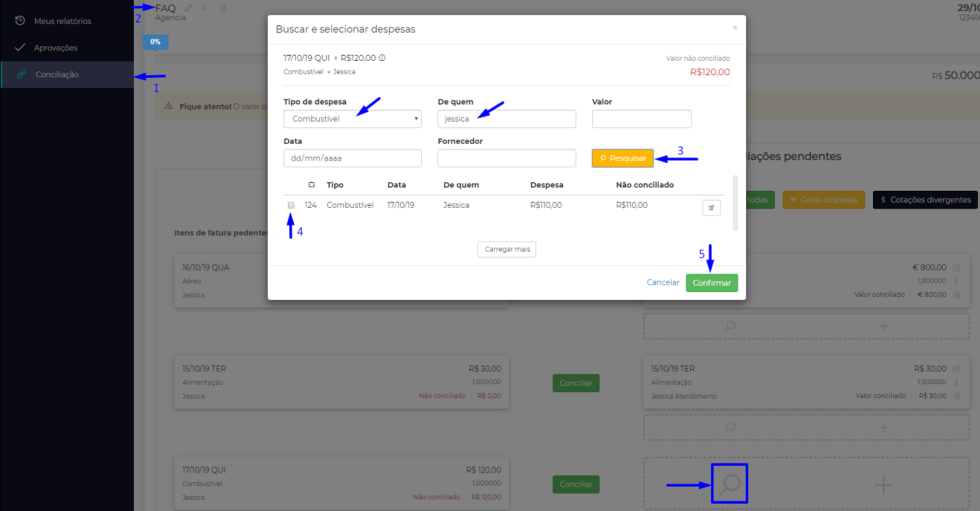Screen dimensions: 980x511
Task: Click the pencil icon next to FAQ
Action: pos(189,8)
